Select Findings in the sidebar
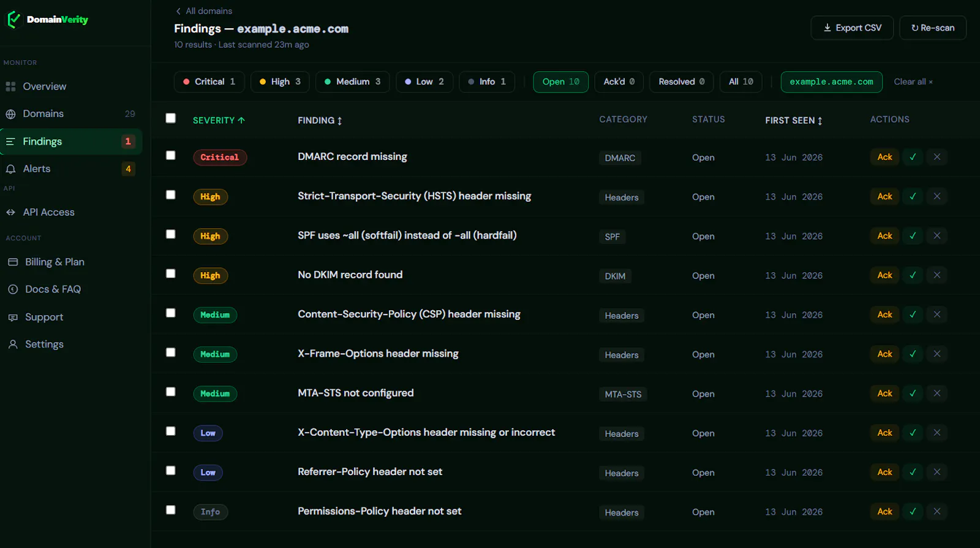Viewport: 980px width, 548px height. 71,142
